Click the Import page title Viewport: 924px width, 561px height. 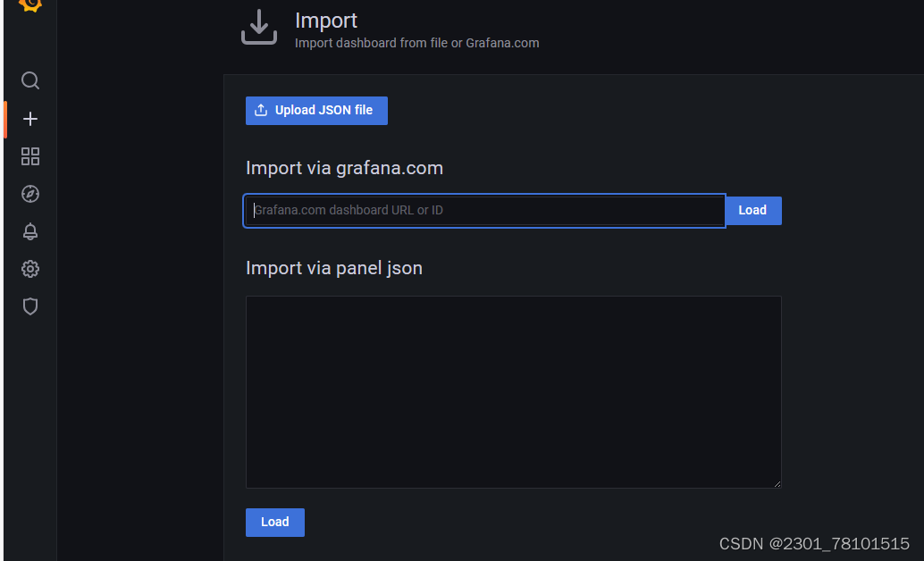coord(325,20)
